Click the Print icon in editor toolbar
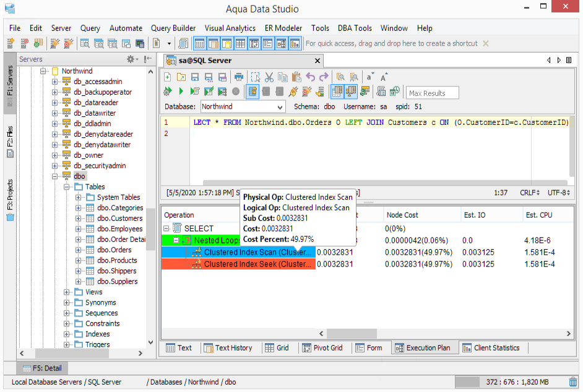The image size is (583, 392). coord(239,77)
